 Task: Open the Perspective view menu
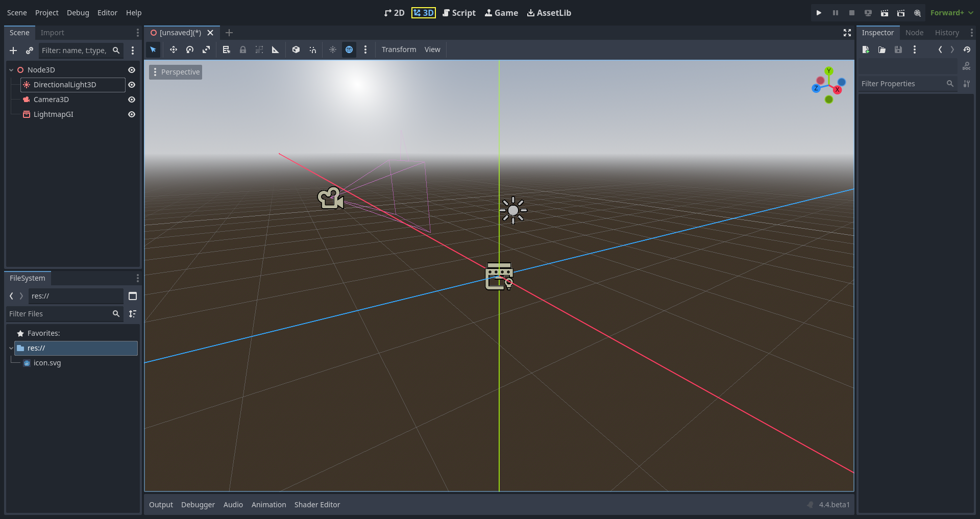pos(175,71)
